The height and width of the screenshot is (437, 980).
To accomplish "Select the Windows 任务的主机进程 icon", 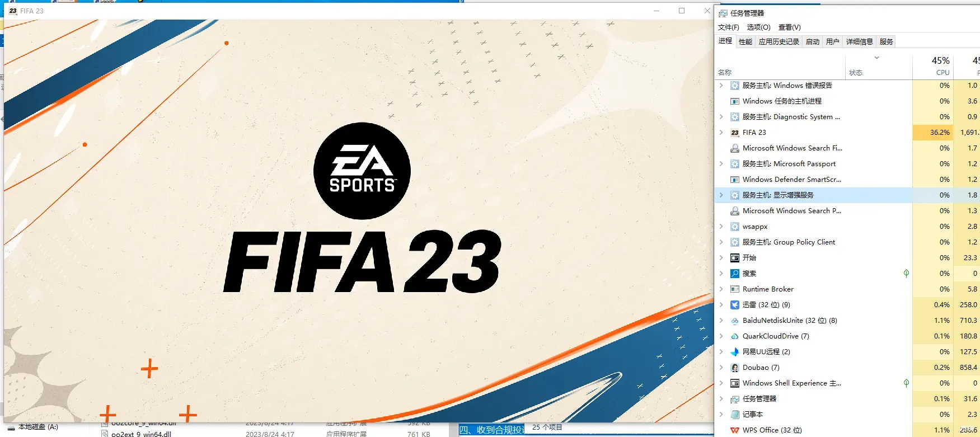I will pyautogui.click(x=735, y=101).
